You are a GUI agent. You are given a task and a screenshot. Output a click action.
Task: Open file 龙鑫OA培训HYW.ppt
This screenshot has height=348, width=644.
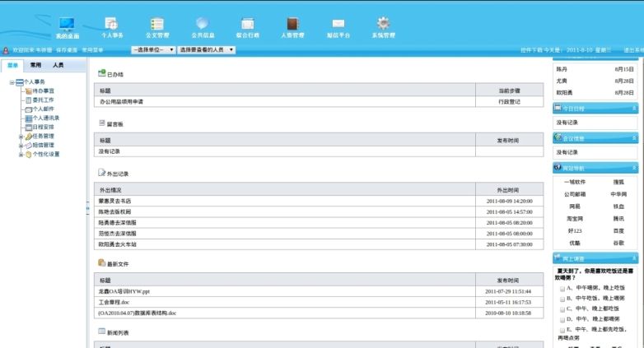[124, 291]
